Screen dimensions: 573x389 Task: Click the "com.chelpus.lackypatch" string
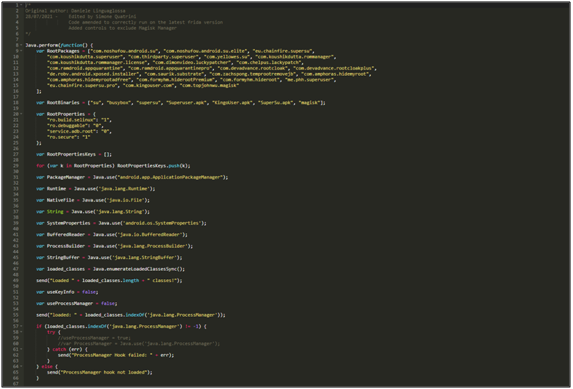tap(270, 63)
